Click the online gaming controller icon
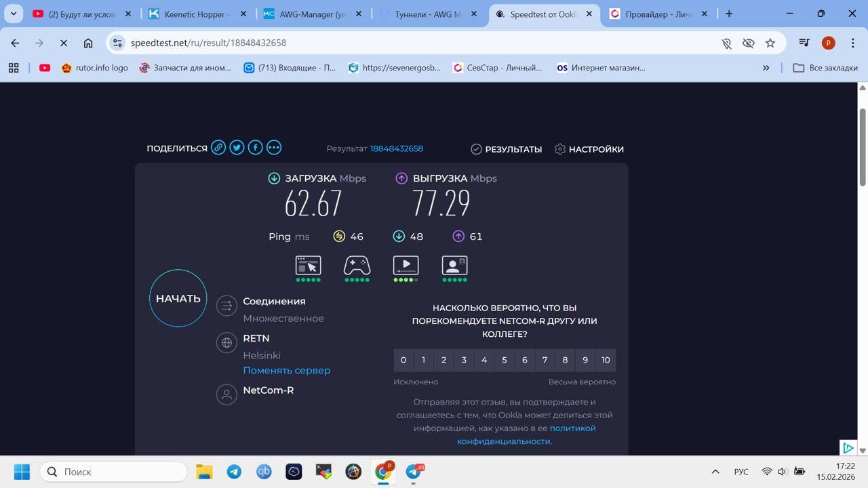The width and height of the screenshot is (868, 488). tap(357, 265)
